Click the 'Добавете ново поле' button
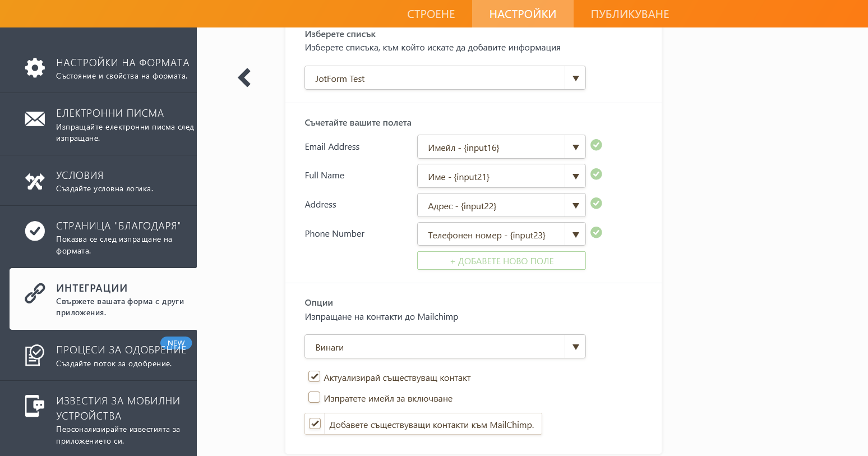868x456 pixels. click(x=501, y=261)
